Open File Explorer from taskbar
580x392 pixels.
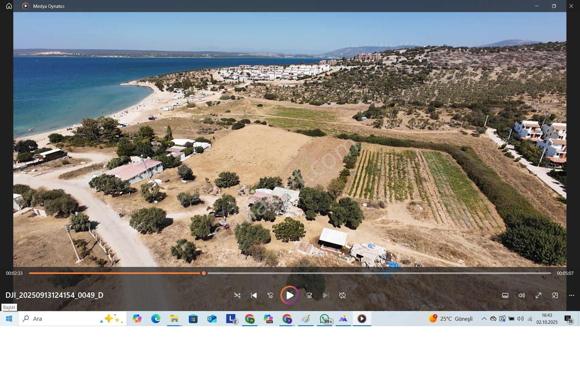[x=174, y=319]
